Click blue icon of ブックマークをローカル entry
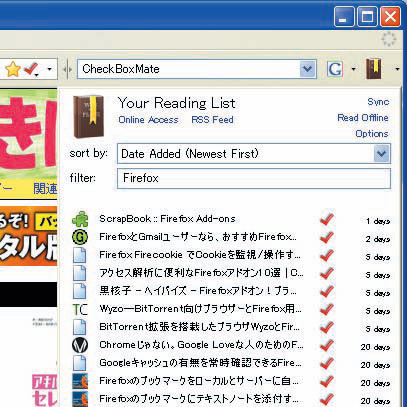The image size is (407, 407). (80, 381)
